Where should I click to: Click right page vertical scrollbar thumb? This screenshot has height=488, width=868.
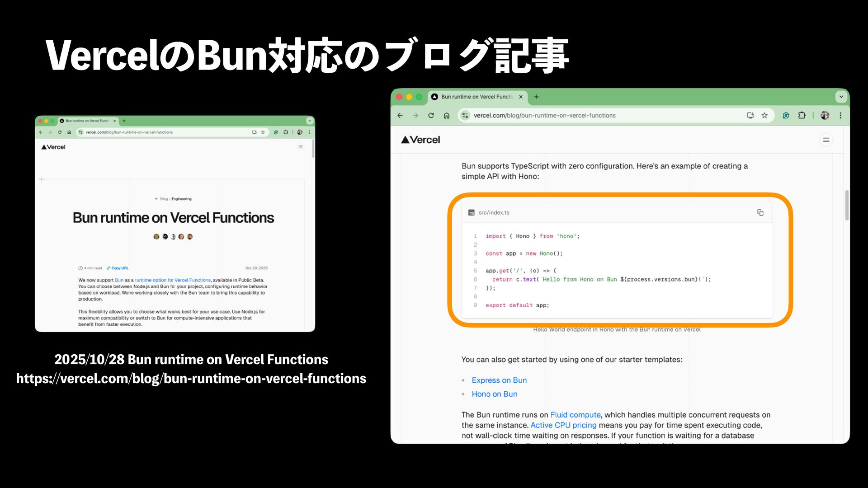pos(846,206)
